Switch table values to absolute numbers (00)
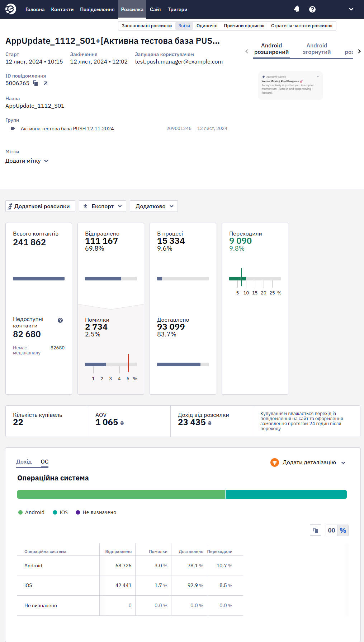 331,530
